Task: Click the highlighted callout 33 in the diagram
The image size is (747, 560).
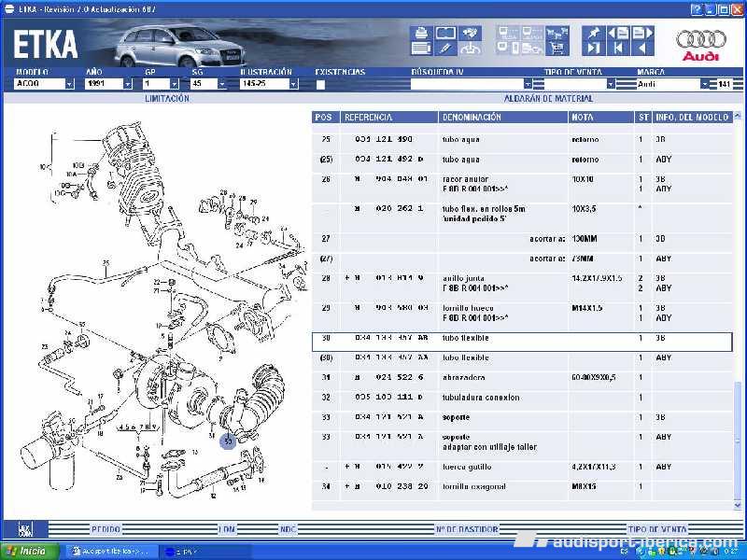Action: point(228,441)
